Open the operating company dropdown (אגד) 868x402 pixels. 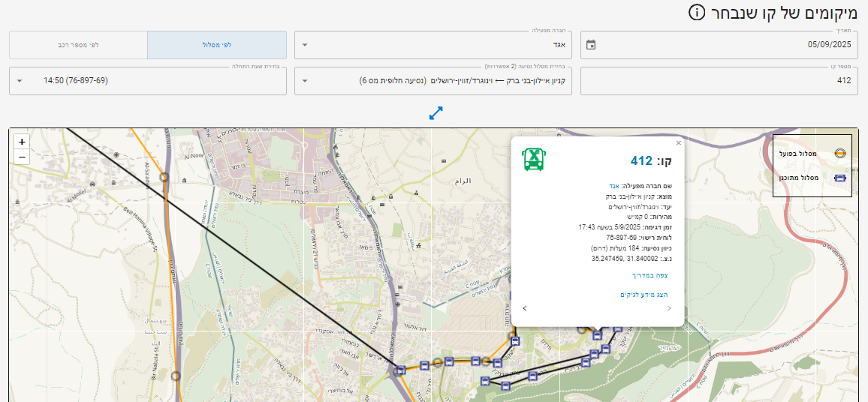coord(432,45)
